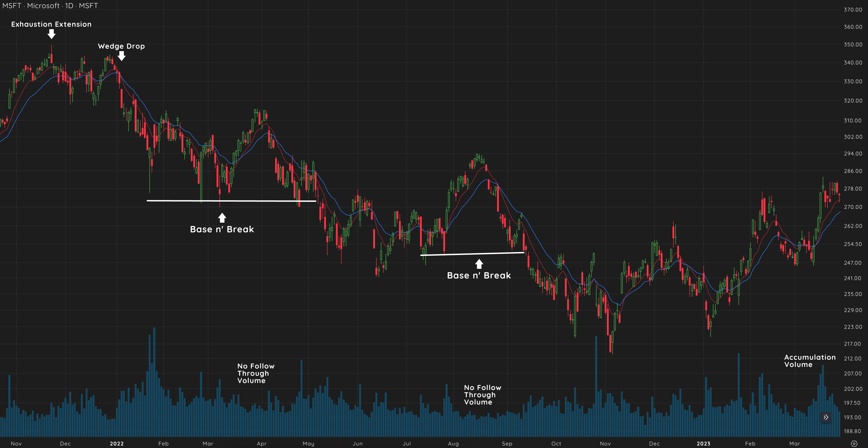Click the 193.00 price axis label
Screen dimensions: 868x448
[x=853, y=418]
